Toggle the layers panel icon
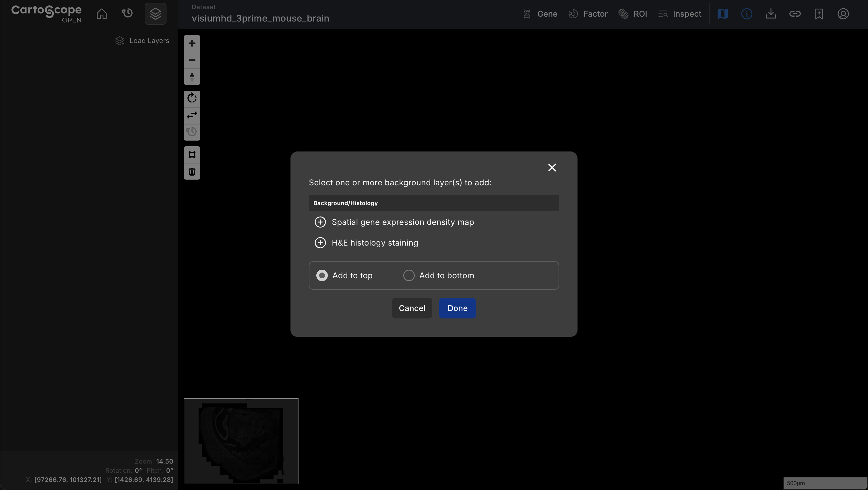 (155, 14)
